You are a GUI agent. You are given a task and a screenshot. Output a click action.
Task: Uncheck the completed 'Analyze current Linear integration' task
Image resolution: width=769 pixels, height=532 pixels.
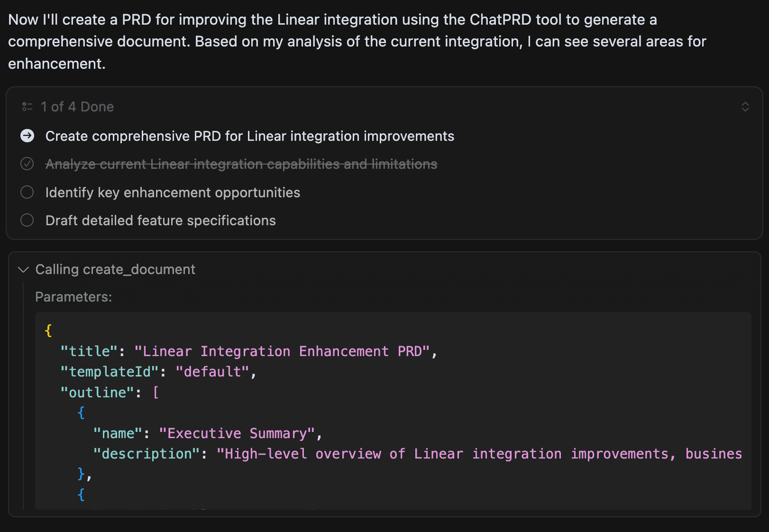[x=27, y=164]
